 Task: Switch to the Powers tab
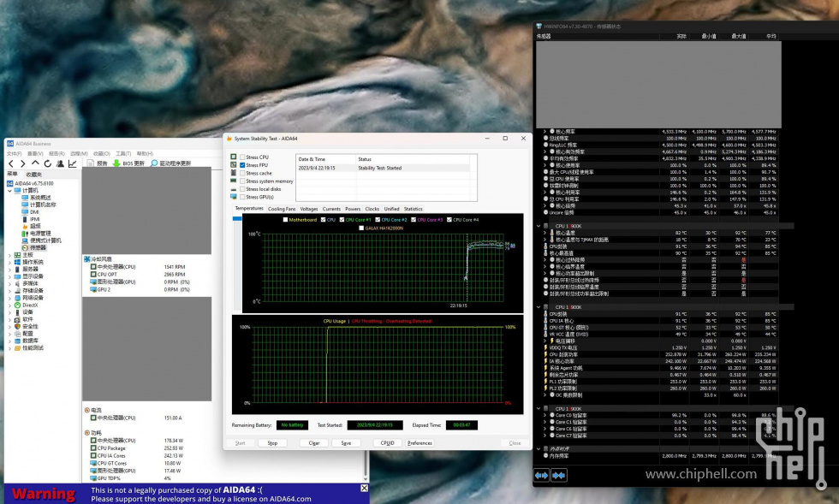353,209
